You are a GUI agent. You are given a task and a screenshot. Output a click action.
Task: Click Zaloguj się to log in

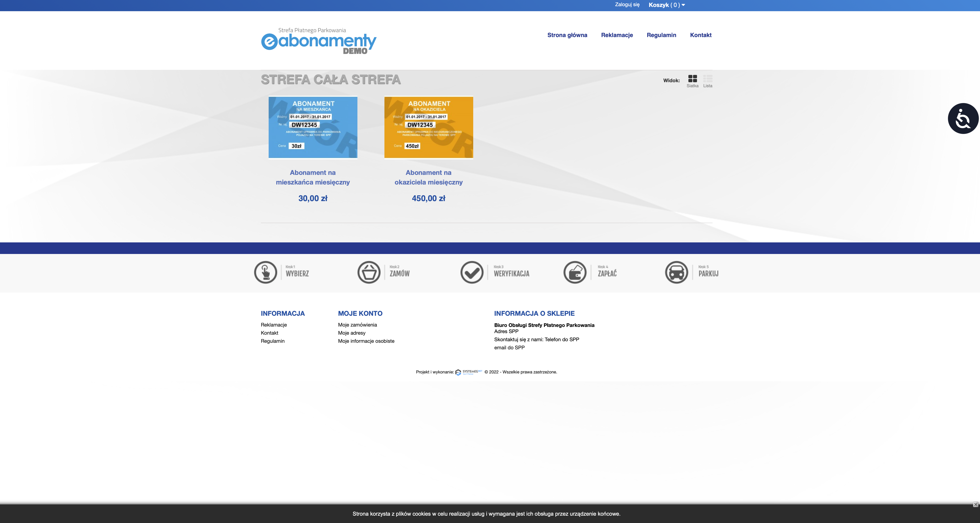627,5
